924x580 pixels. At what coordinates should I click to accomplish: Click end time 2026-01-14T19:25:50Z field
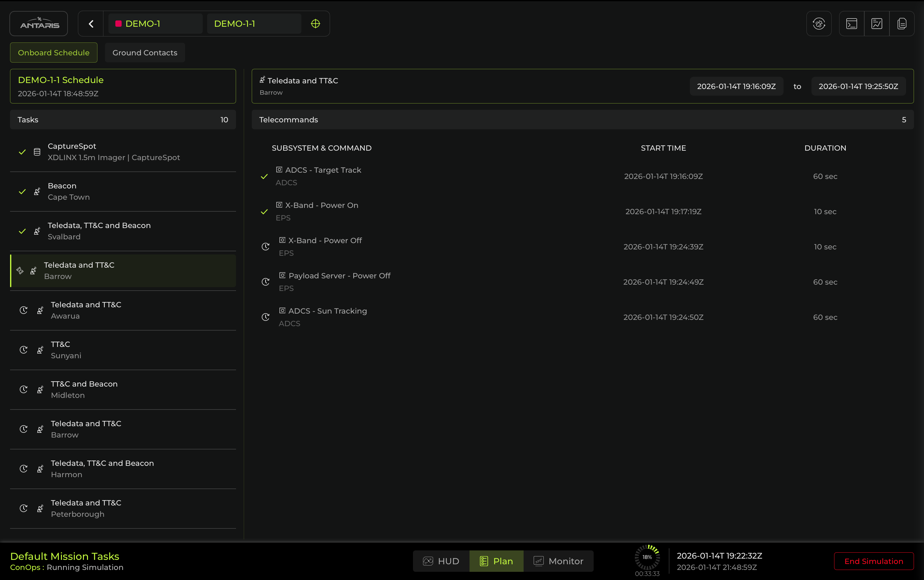tap(858, 86)
